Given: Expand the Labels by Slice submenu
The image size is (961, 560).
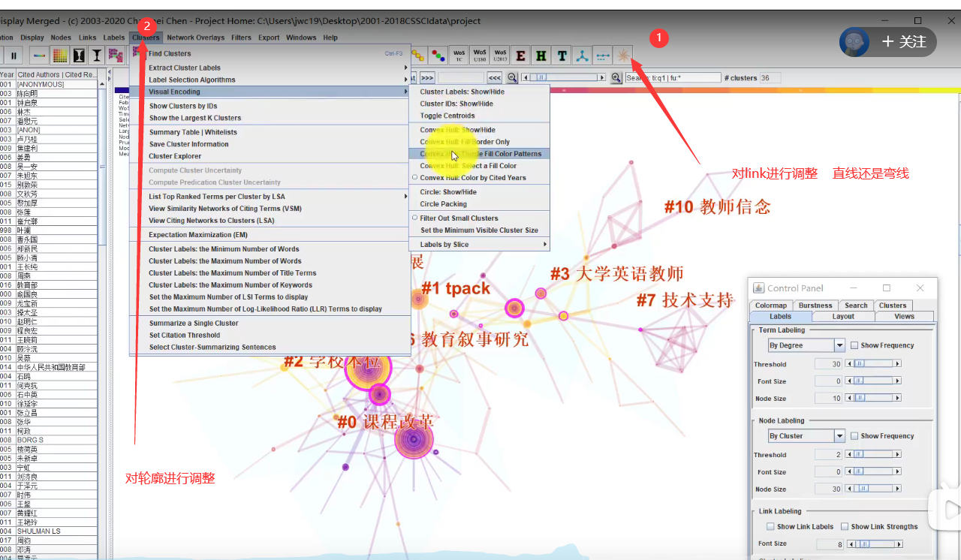Looking at the screenshot, I should pos(479,245).
